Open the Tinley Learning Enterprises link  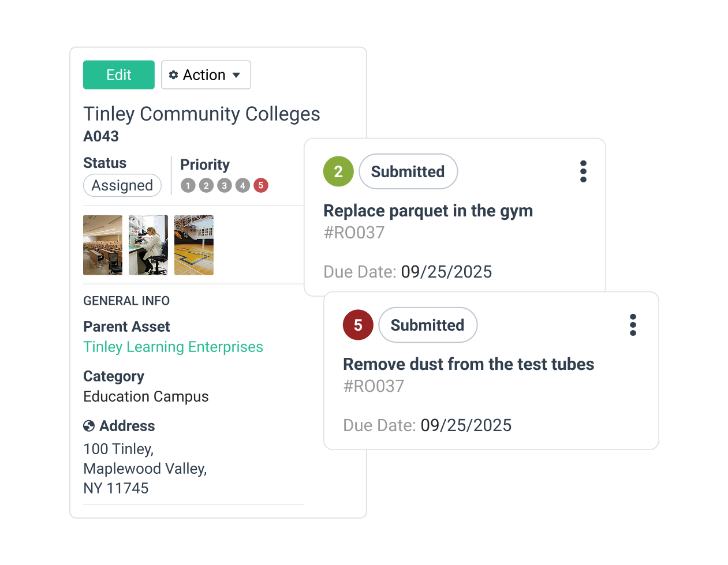pos(173,347)
